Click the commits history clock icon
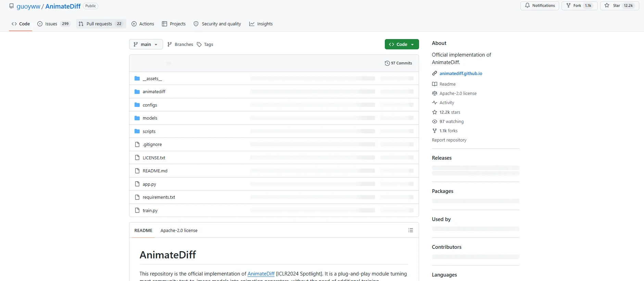 point(387,63)
